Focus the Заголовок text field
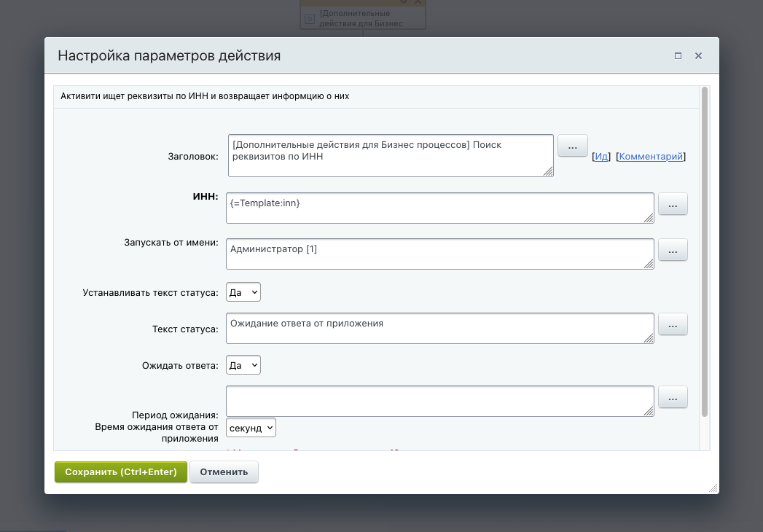The width and height of the screenshot is (763, 532). click(391, 154)
